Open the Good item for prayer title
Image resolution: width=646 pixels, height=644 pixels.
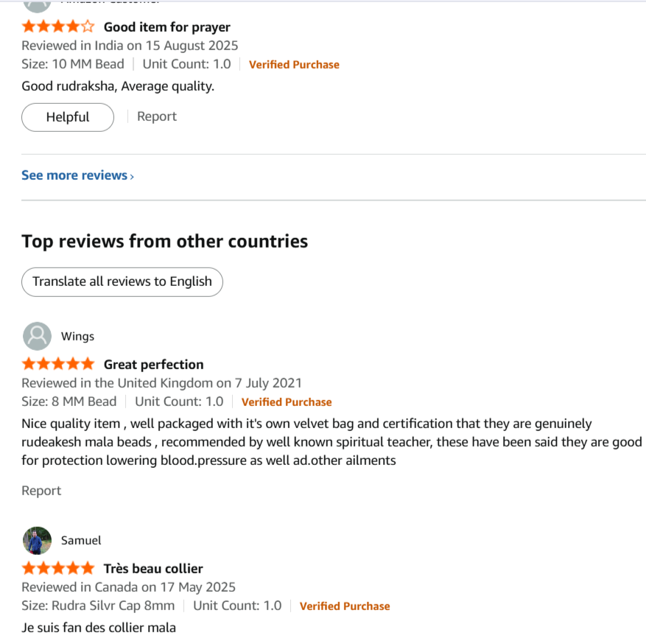click(167, 27)
